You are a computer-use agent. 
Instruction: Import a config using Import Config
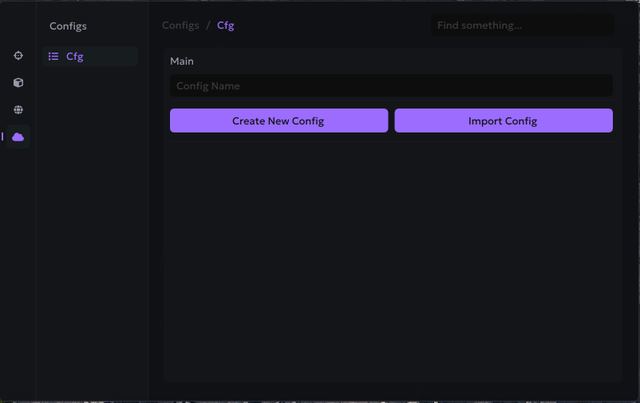pyautogui.click(x=503, y=120)
